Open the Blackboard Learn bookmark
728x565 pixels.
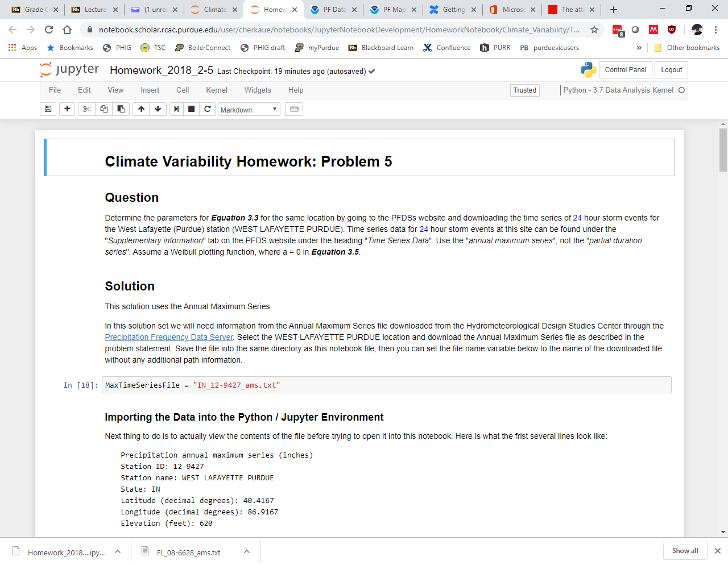(380, 48)
